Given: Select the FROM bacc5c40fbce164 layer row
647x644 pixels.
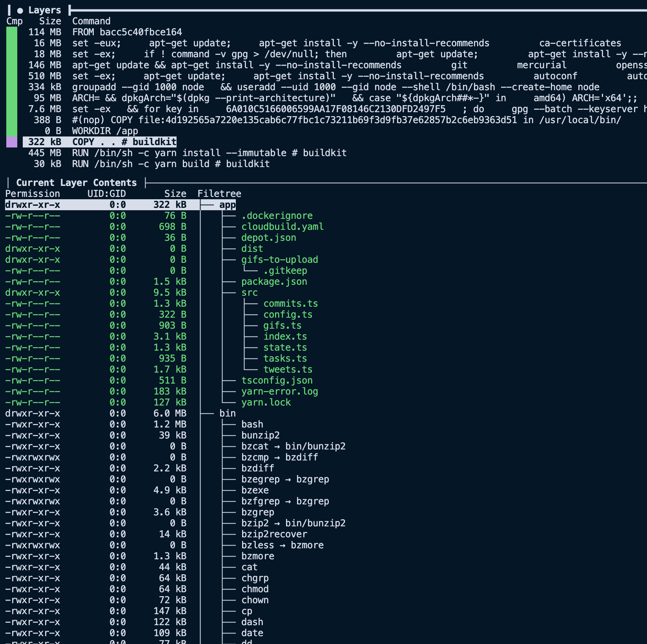Looking at the screenshot, I should click(127, 32).
